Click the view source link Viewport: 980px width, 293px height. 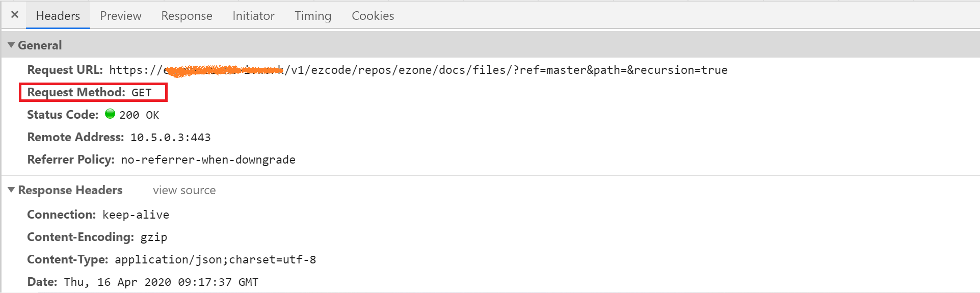[x=184, y=191]
